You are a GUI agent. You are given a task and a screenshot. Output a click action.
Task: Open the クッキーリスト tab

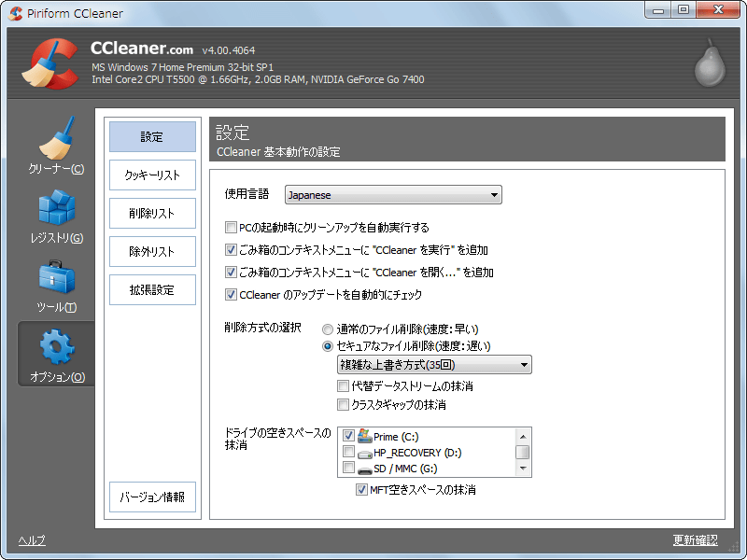152,175
